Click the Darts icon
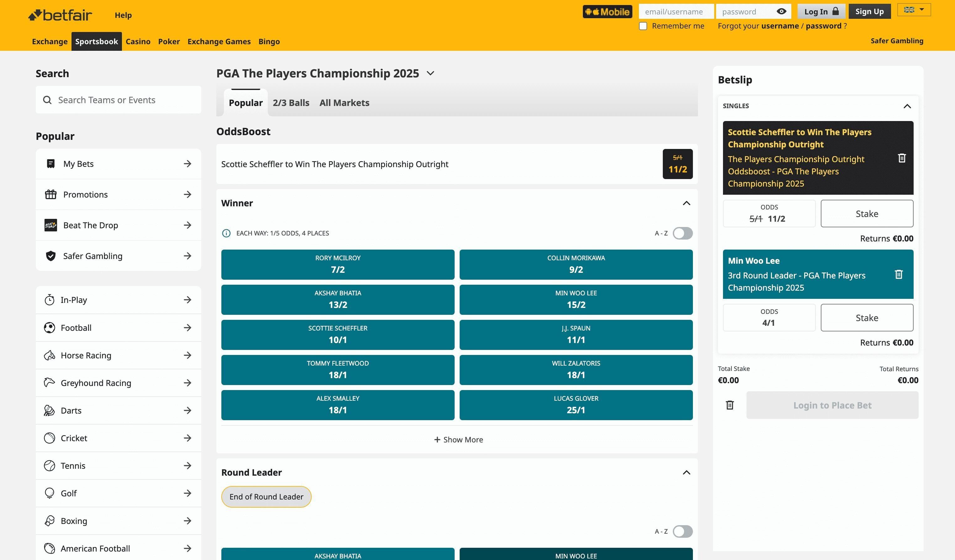 click(x=49, y=410)
